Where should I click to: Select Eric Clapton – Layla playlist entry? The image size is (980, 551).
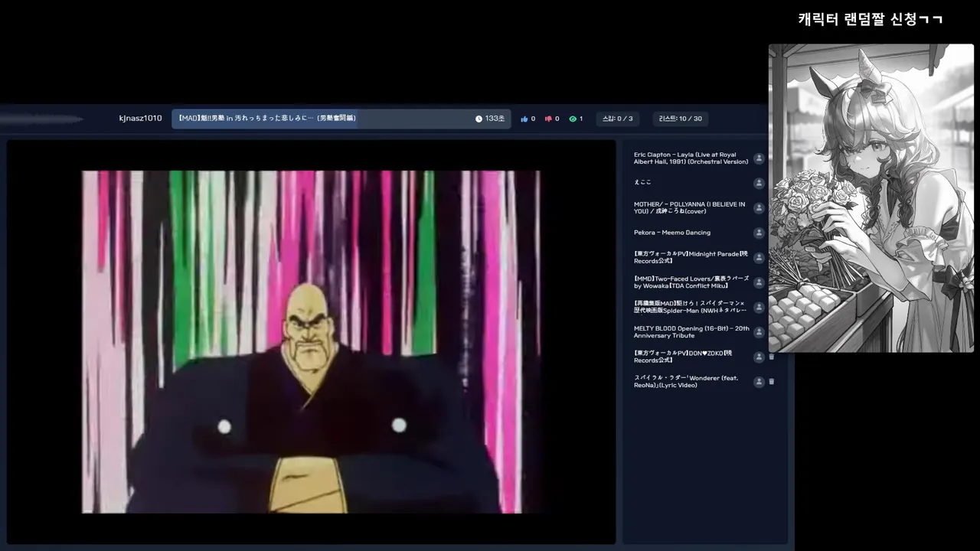691,158
